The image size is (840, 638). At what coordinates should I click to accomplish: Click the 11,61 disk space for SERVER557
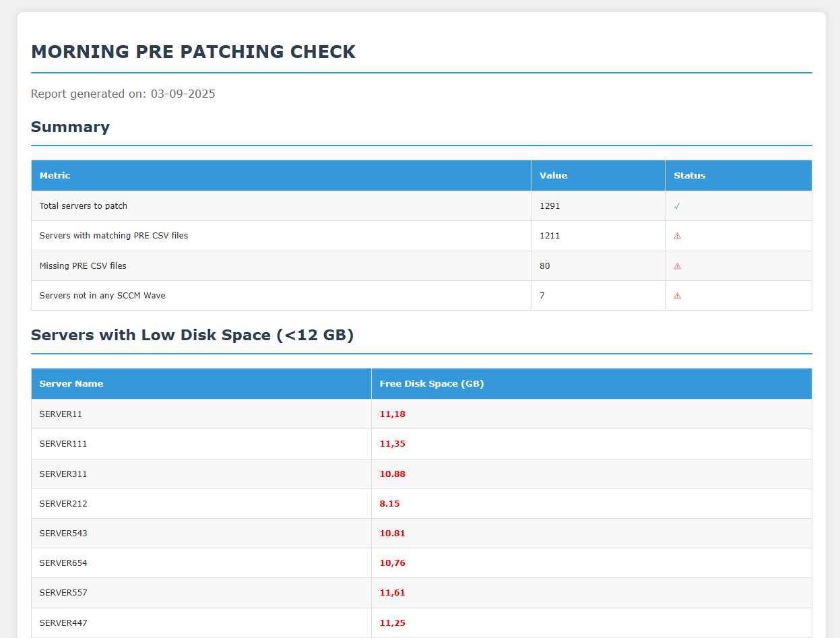[x=392, y=593]
